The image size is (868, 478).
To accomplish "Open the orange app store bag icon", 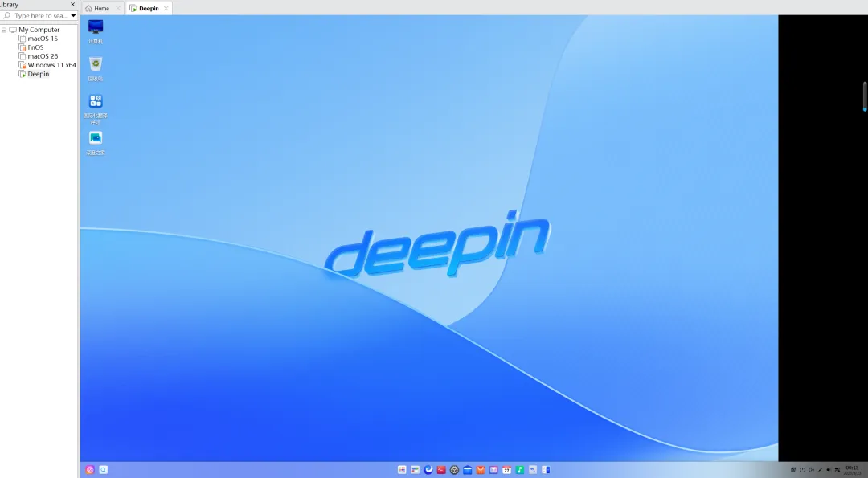I will click(481, 470).
